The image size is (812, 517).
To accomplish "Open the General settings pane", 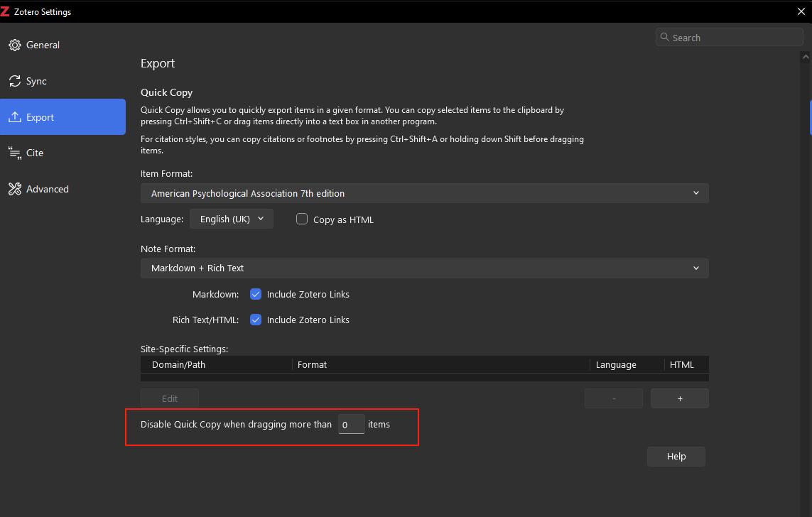I will (63, 45).
